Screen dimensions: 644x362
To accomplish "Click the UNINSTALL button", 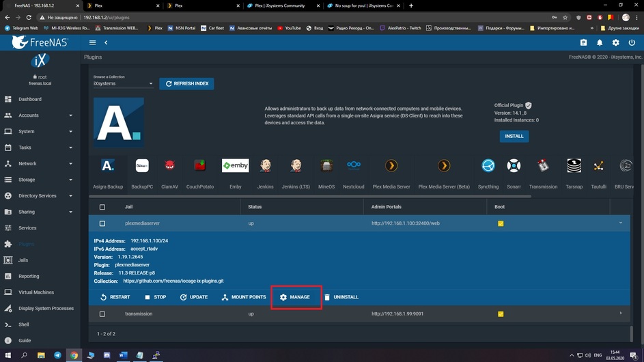I will (341, 296).
